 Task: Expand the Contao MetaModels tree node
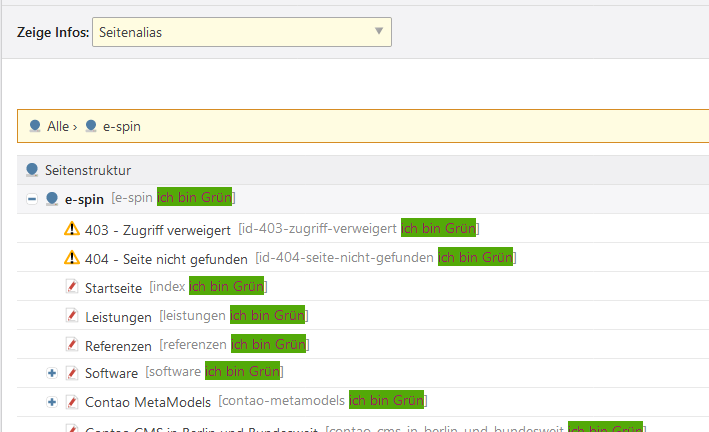coord(52,402)
